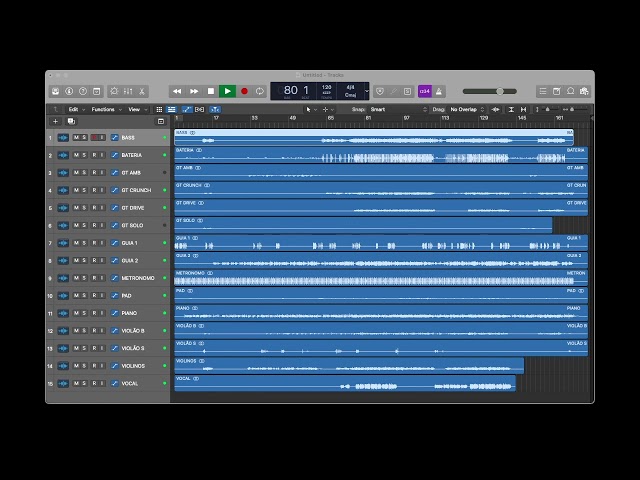Show the grid view icon
This screenshot has height=480, width=640.
coord(160,109)
